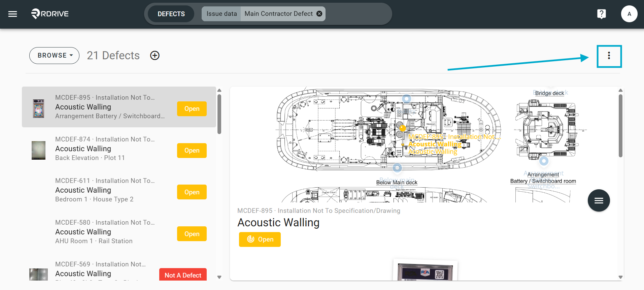Open the round floating menu button

(x=599, y=201)
